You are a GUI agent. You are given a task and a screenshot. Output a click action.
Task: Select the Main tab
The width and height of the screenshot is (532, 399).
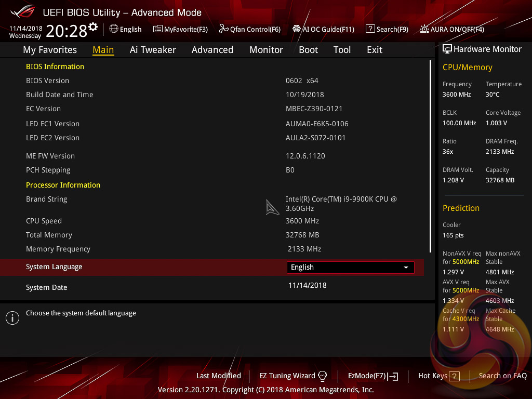point(103,50)
